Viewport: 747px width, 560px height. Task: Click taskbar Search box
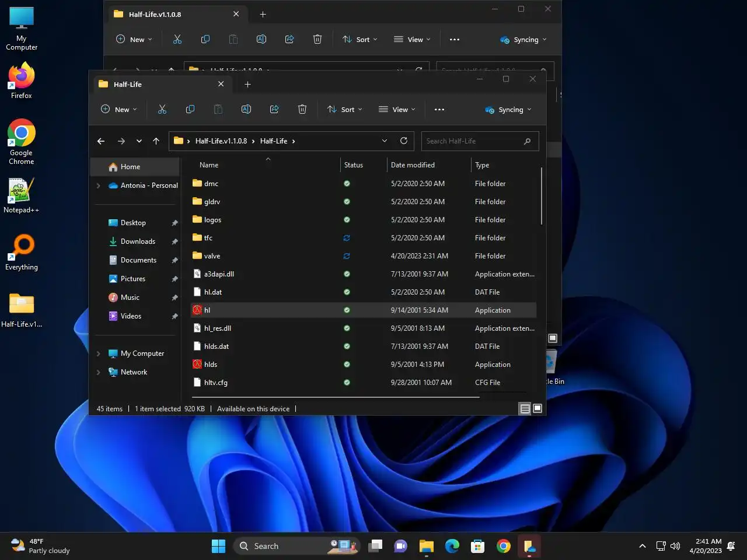coord(298,546)
